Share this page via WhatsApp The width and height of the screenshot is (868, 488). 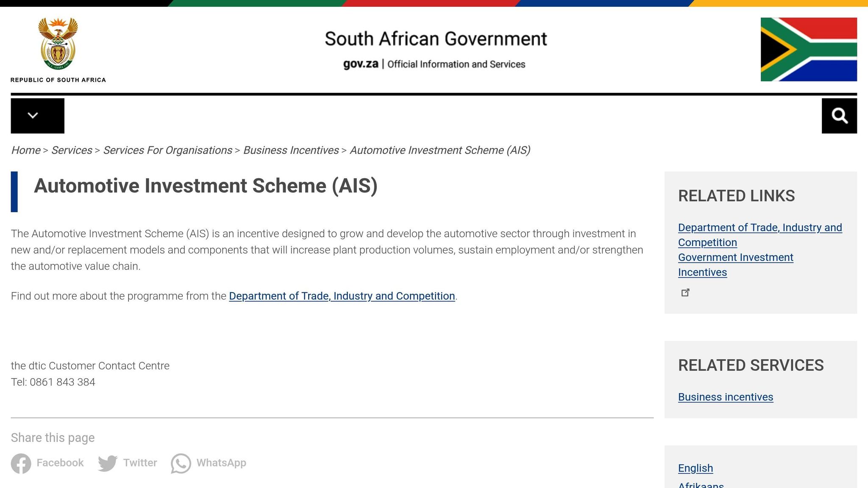click(208, 463)
